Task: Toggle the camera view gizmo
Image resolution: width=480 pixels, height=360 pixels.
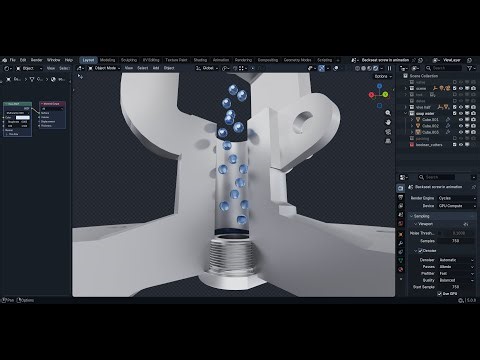Action: pos(388,132)
